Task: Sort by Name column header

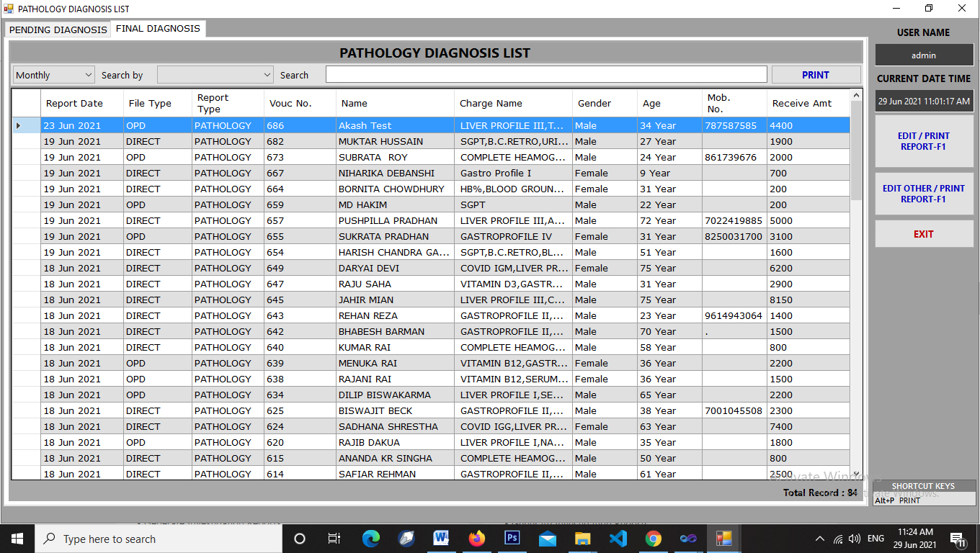Action: tap(395, 103)
